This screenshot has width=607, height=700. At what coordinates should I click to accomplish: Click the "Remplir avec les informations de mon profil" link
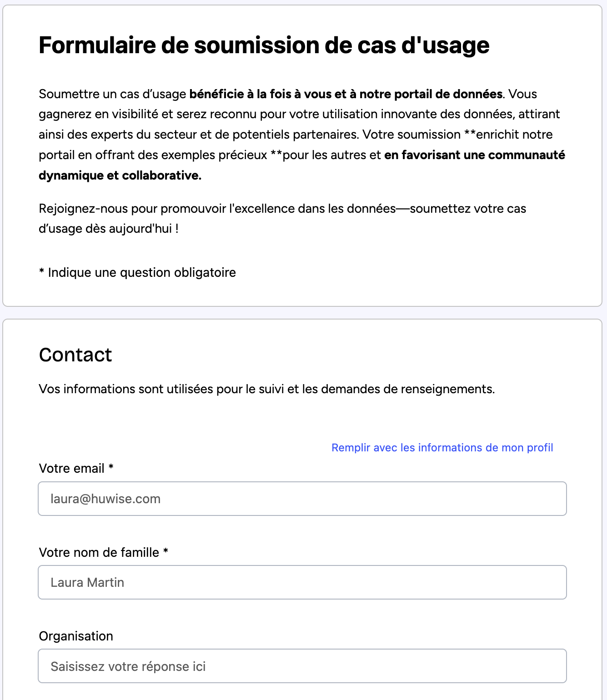tap(442, 448)
